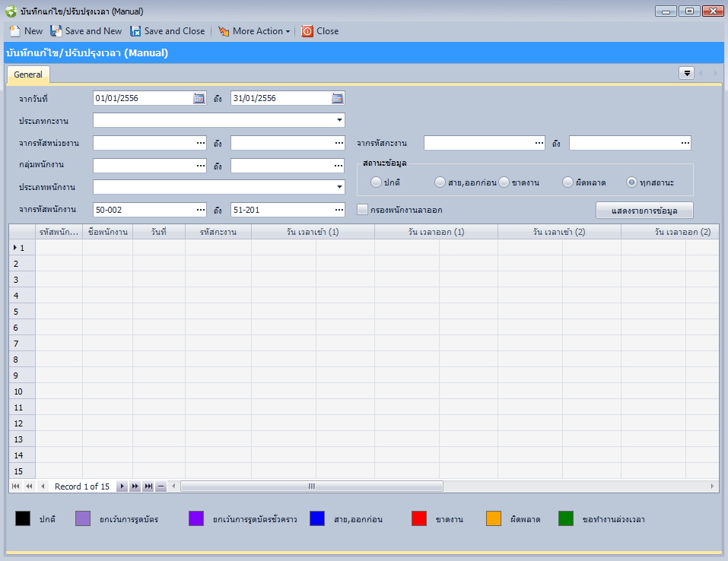Click the light purple ยกเว้นการรูดบัตร swatch
728x561 pixels.
point(83,518)
